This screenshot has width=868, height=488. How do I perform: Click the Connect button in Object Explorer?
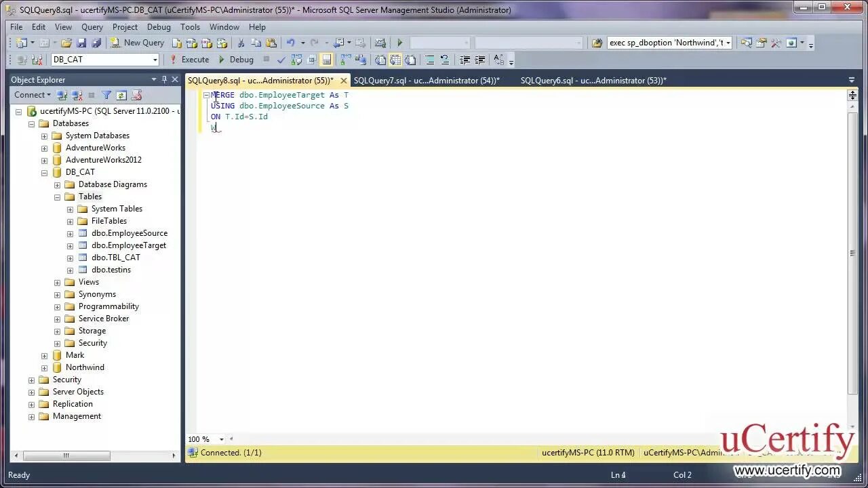[32, 95]
